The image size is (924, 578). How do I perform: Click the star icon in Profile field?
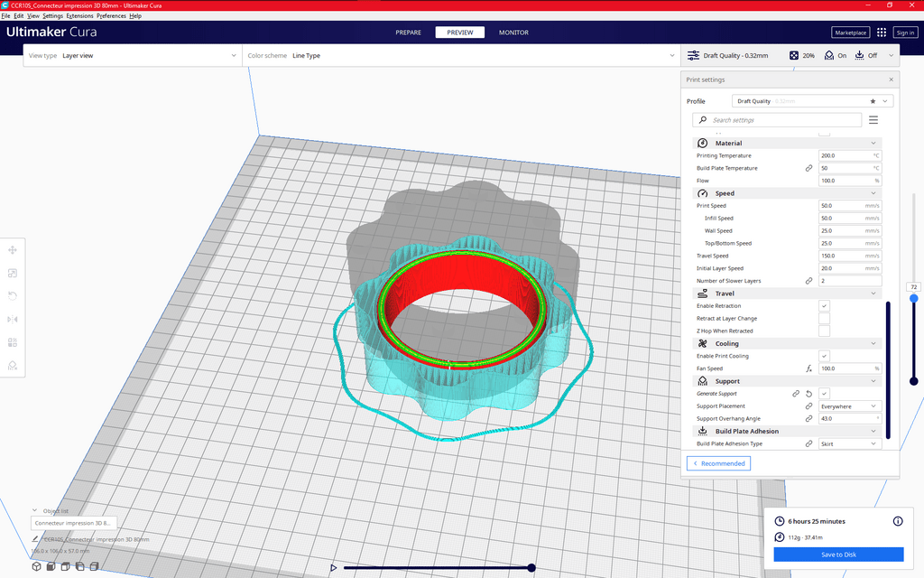[873, 101]
